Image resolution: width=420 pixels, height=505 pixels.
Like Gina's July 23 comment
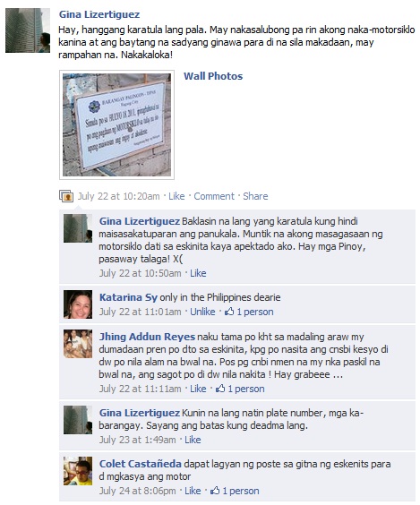193,440
